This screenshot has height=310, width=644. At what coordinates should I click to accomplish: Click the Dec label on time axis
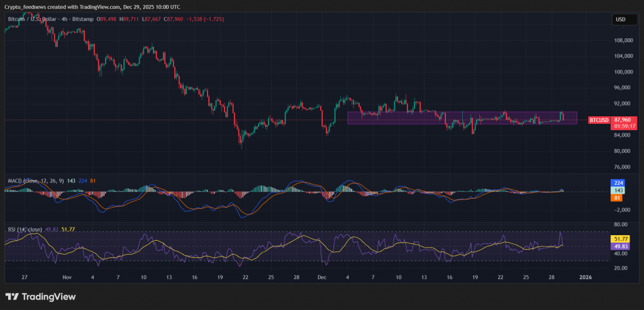pyautogui.click(x=322, y=277)
